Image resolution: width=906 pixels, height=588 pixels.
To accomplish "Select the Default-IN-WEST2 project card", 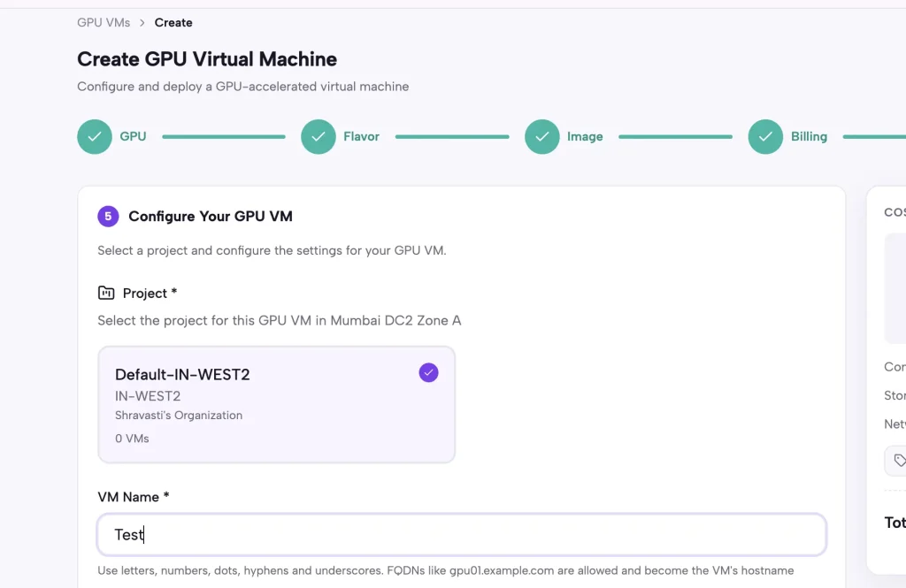I will click(x=277, y=405).
